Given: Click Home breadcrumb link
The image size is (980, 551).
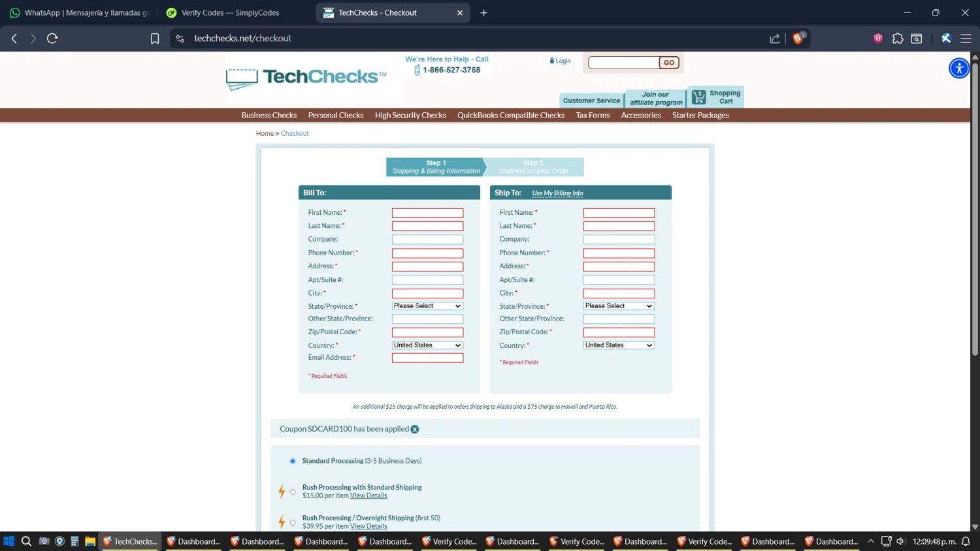Looking at the screenshot, I should tap(265, 133).
